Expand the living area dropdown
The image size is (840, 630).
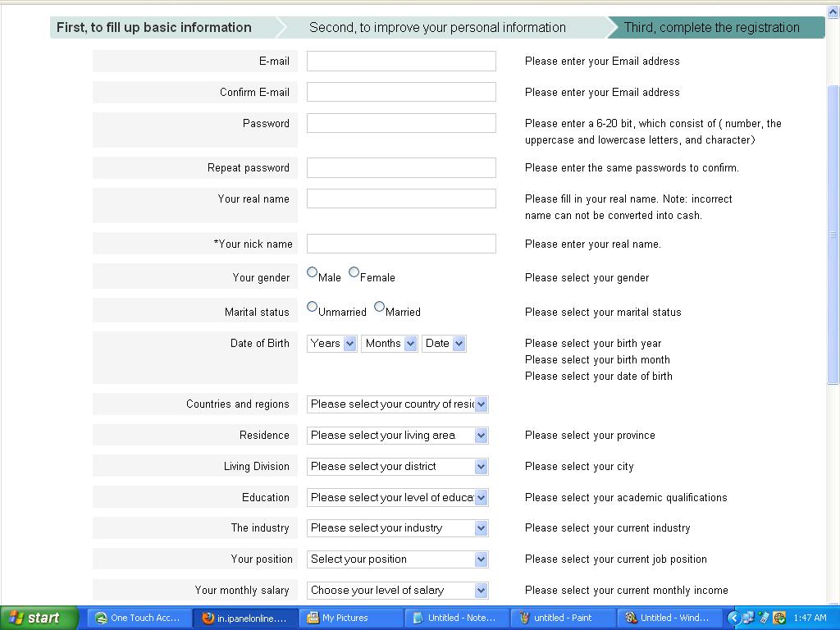(x=398, y=436)
